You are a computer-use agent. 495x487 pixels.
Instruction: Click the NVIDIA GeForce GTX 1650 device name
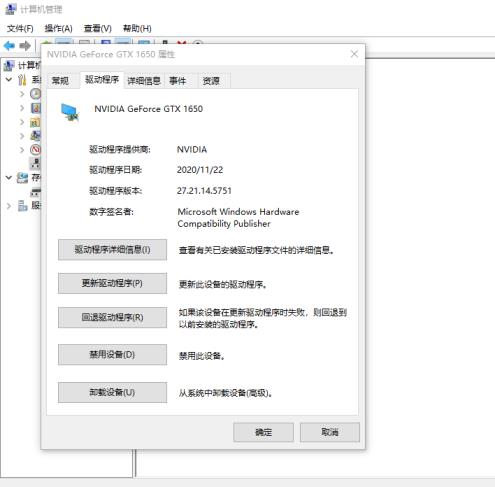click(x=148, y=109)
